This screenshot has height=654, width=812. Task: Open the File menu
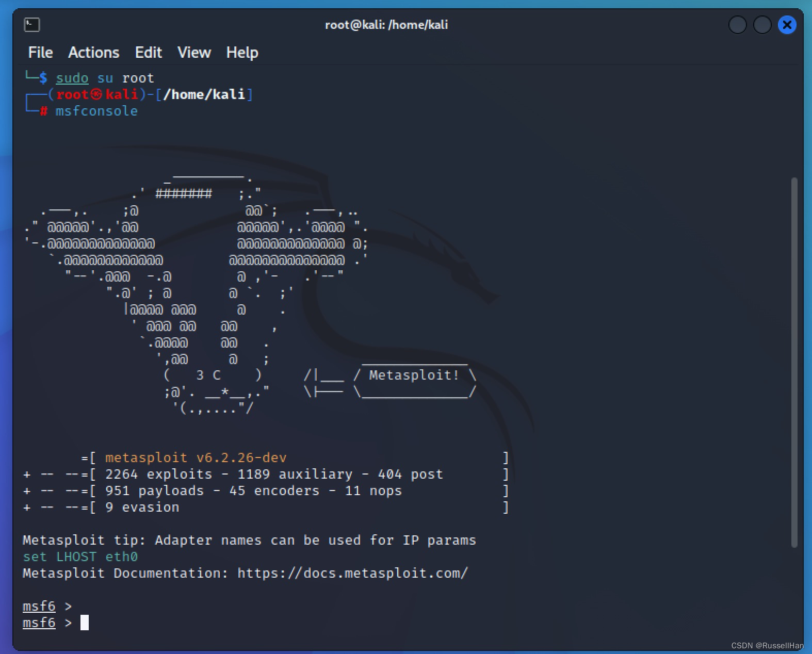pyautogui.click(x=40, y=53)
